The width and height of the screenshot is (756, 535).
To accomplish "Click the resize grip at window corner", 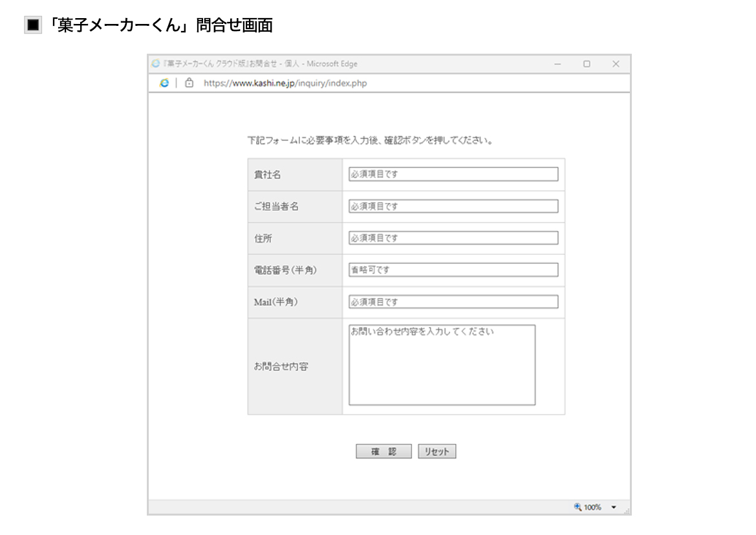I will pos(627,511).
